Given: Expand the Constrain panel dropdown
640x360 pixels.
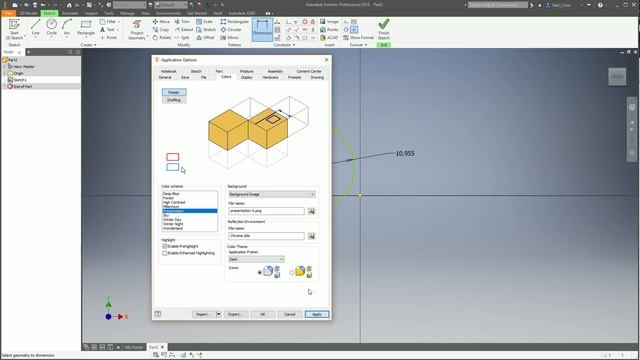Looking at the screenshot, I should tap(284, 45).
